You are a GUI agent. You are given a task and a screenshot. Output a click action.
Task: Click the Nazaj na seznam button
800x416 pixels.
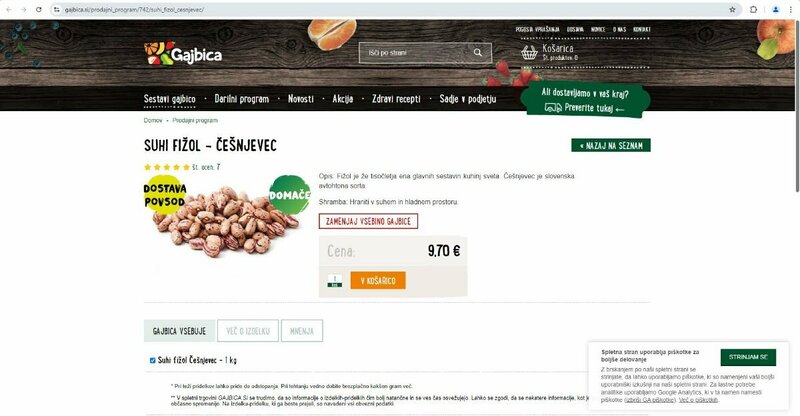point(611,145)
